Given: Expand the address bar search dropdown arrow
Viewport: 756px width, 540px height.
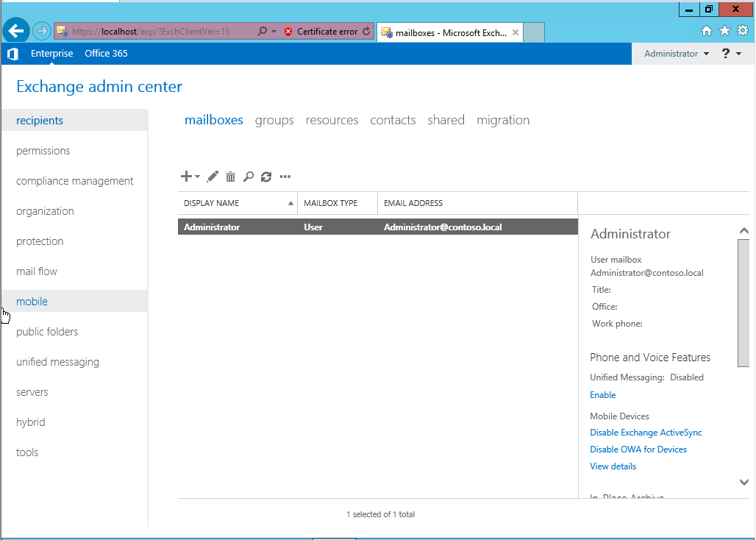Looking at the screenshot, I should 274,32.
